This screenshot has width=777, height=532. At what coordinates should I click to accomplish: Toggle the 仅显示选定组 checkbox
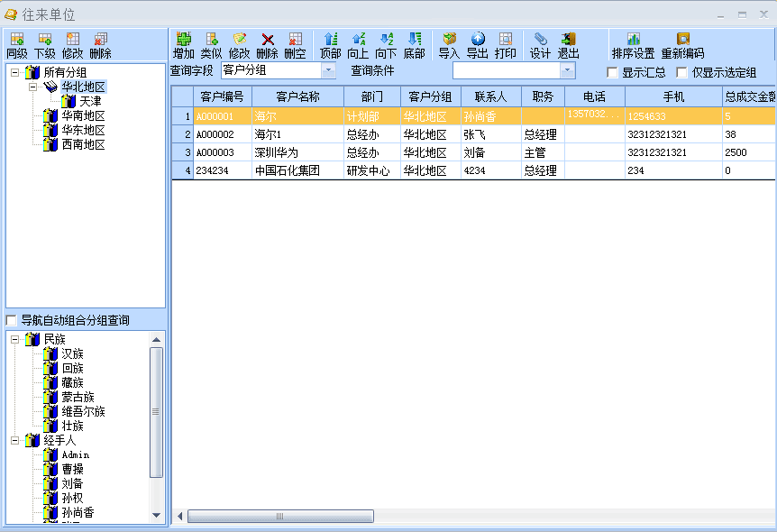[x=681, y=73]
